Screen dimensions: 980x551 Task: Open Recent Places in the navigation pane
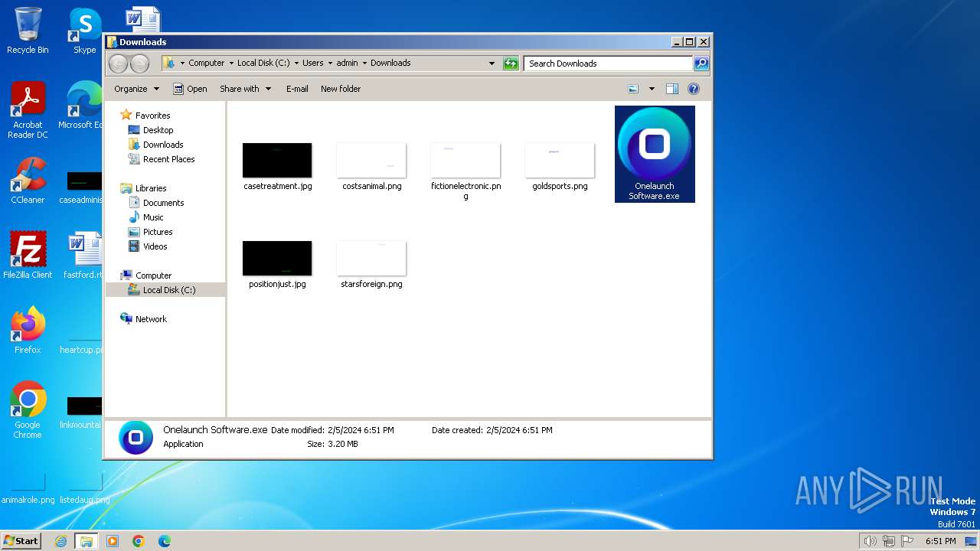click(x=168, y=159)
